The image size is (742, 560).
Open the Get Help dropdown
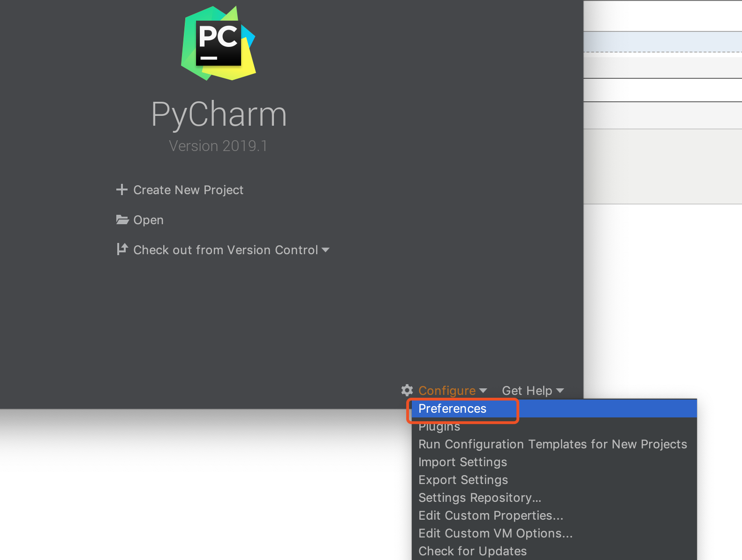tap(533, 391)
